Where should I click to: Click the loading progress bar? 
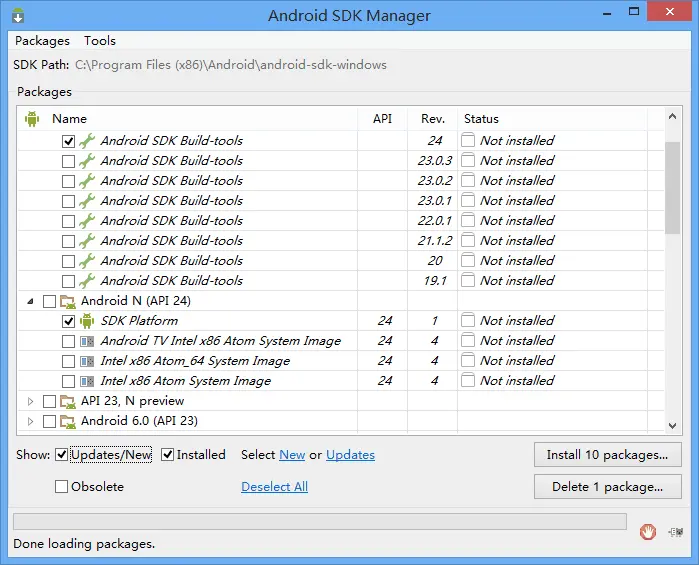(x=320, y=521)
